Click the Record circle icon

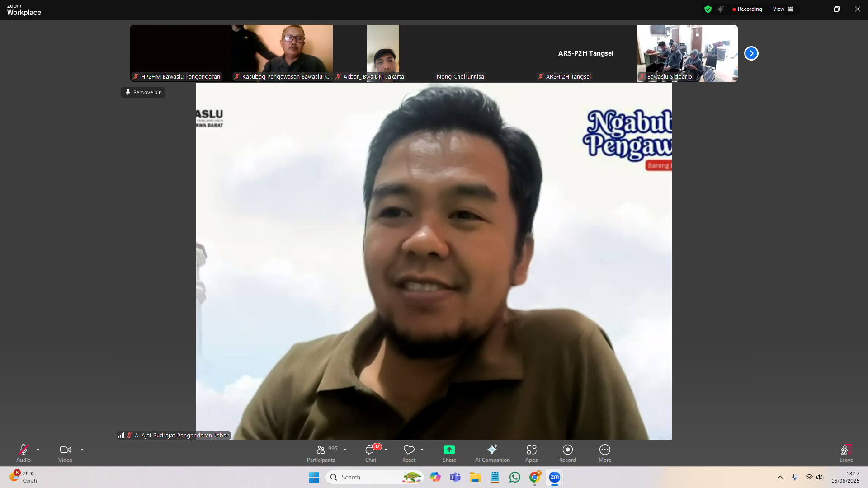click(x=567, y=450)
